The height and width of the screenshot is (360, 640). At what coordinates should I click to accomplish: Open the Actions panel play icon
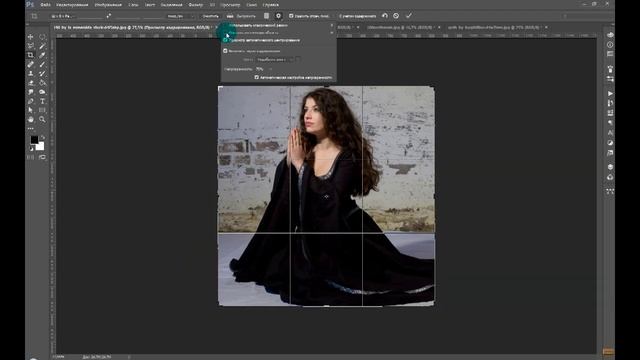610,93
